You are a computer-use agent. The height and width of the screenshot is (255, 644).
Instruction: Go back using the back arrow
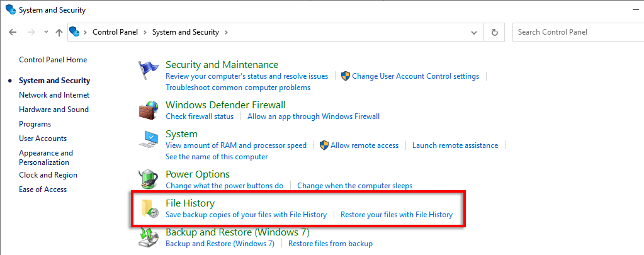pos(13,32)
